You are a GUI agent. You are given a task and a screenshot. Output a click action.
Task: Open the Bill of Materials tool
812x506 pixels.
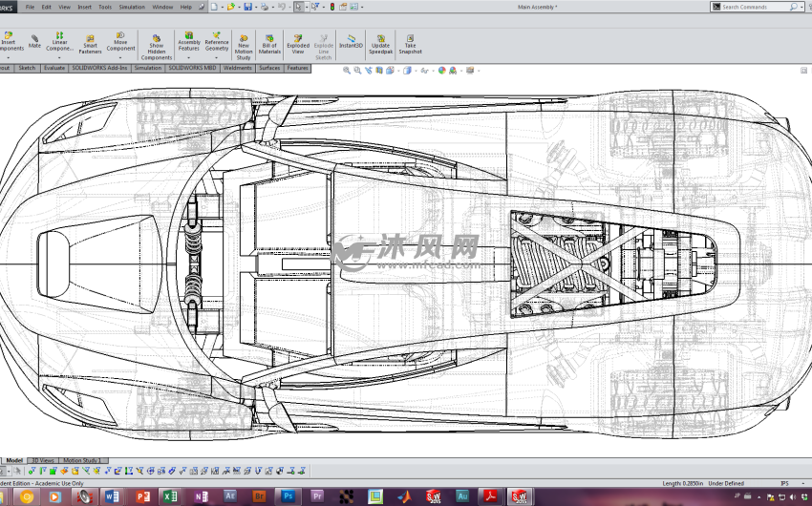coord(269,40)
